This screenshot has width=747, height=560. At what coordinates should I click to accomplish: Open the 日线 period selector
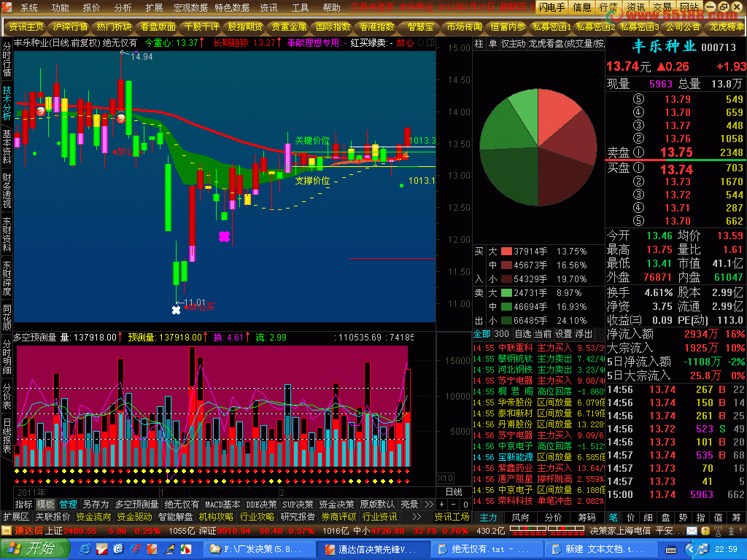pos(453,492)
